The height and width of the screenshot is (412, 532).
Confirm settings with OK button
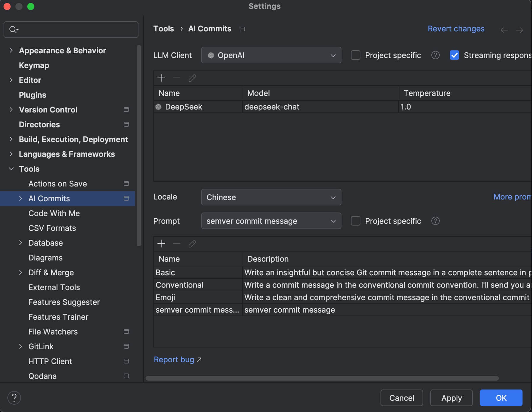(501, 398)
